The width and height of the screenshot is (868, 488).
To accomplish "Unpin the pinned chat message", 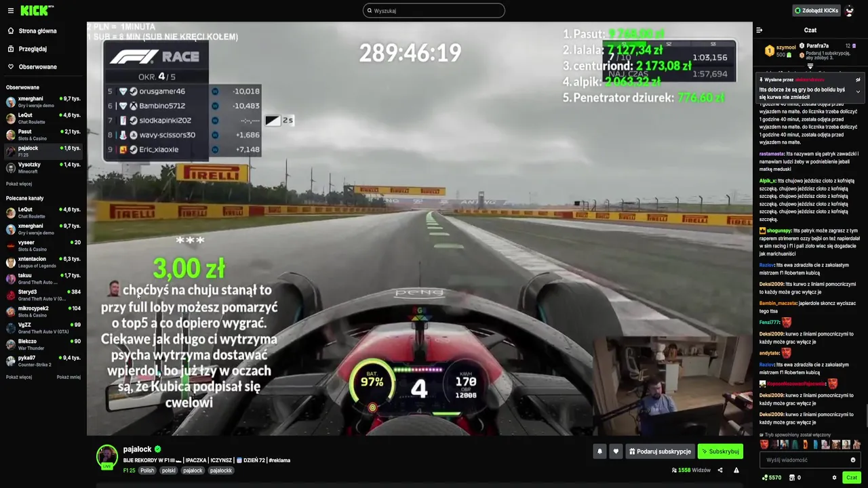I will tap(858, 80).
